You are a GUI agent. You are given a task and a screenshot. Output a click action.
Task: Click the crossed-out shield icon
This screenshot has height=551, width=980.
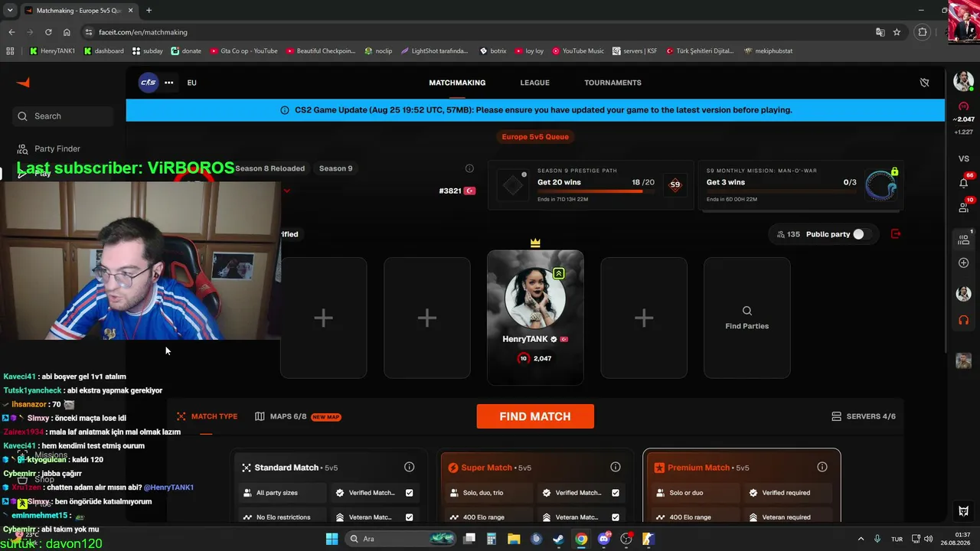pyautogui.click(x=924, y=83)
